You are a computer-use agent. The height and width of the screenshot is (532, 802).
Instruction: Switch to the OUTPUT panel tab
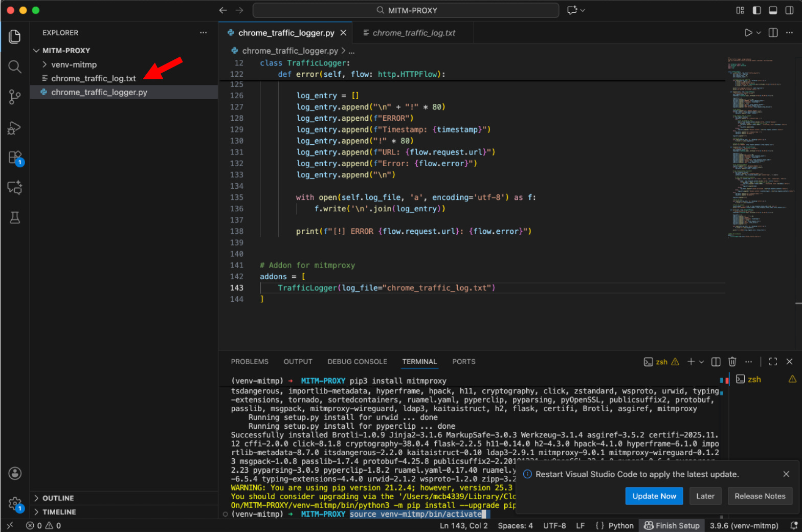[298, 362]
